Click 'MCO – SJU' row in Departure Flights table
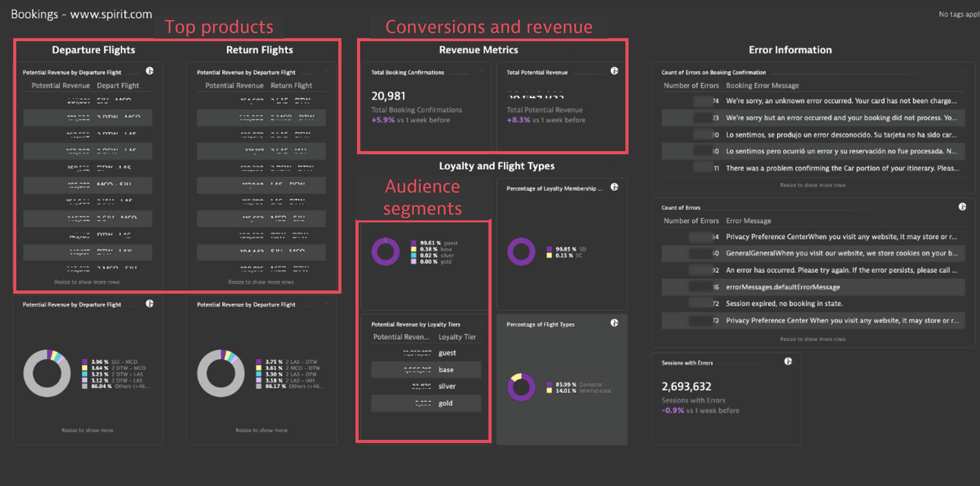The height and width of the screenshot is (486, 980). click(x=88, y=185)
